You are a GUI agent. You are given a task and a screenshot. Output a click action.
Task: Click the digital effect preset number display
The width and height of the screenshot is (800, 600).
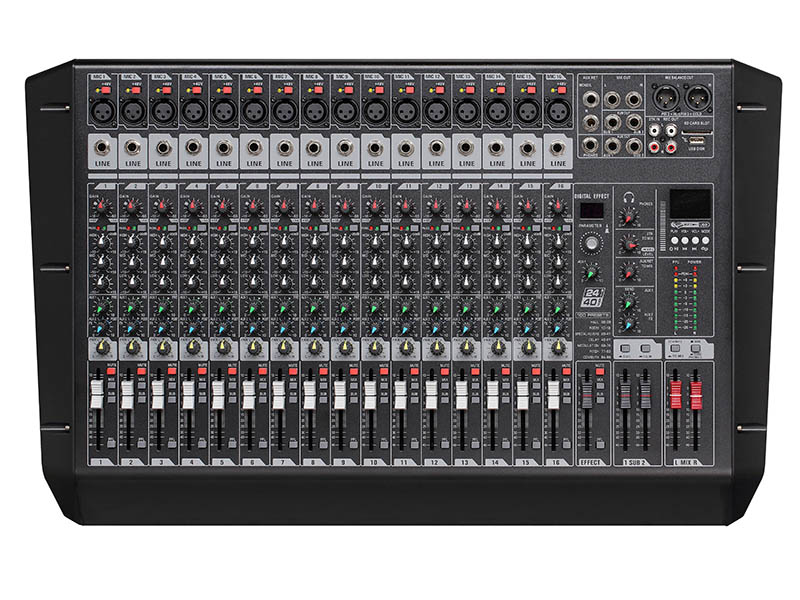592,211
